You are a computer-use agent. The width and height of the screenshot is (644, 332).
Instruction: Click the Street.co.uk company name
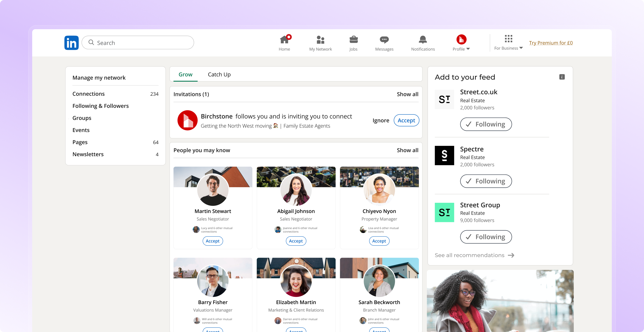tap(479, 92)
